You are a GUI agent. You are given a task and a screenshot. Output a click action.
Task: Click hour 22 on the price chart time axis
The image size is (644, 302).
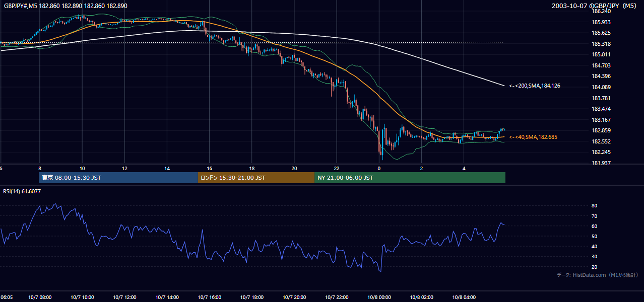(x=337, y=168)
